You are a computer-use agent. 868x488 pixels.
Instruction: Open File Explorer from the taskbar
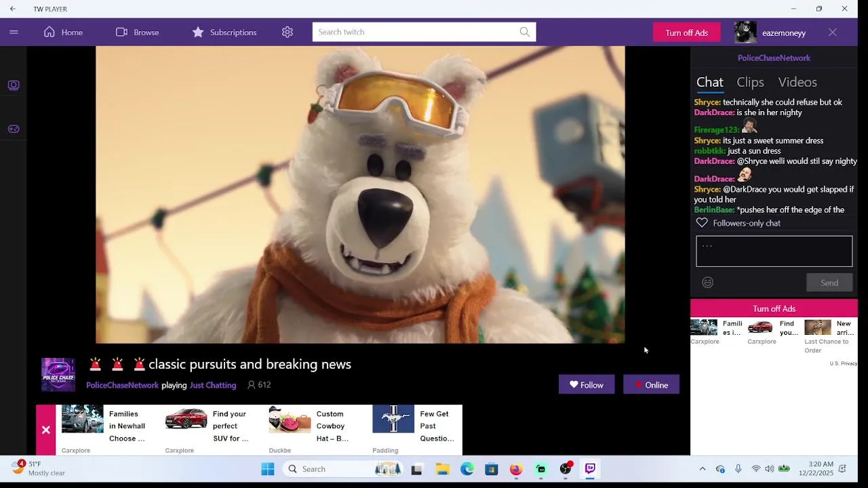point(442,469)
